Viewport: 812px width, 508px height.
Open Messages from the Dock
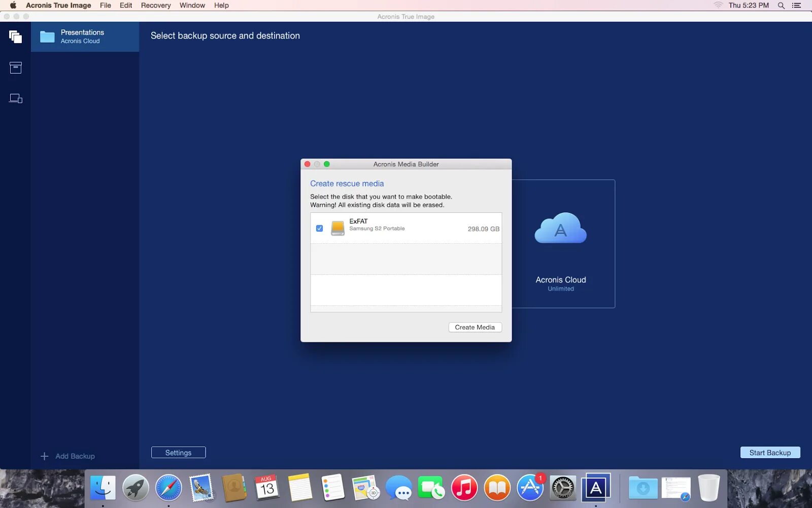point(398,488)
